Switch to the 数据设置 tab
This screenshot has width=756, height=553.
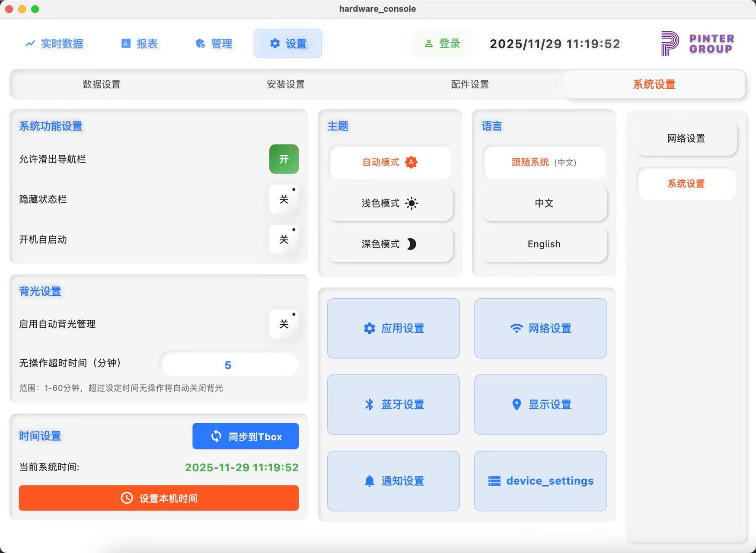point(101,84)
